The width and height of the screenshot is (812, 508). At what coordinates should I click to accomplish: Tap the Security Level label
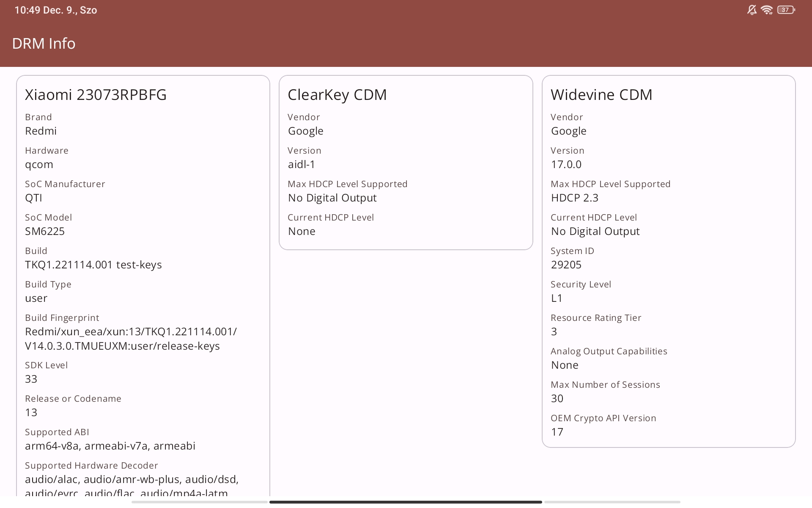tap(581, 284)
